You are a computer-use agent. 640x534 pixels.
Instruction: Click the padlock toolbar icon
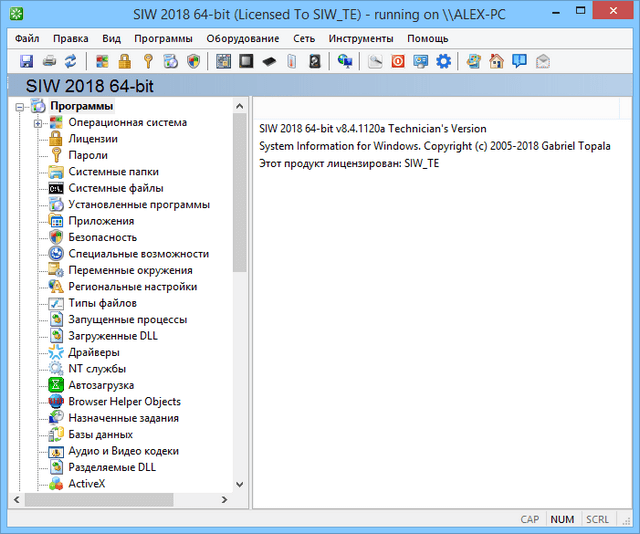[125, 61]
